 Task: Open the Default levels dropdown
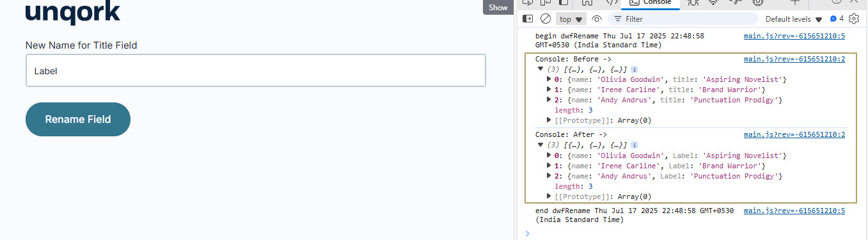click(794, 19)
